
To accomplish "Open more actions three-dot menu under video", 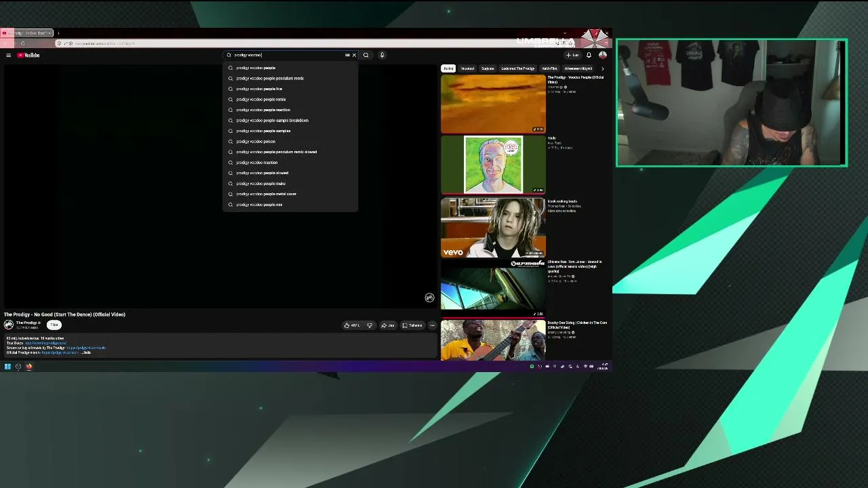I will pos(432,325).
